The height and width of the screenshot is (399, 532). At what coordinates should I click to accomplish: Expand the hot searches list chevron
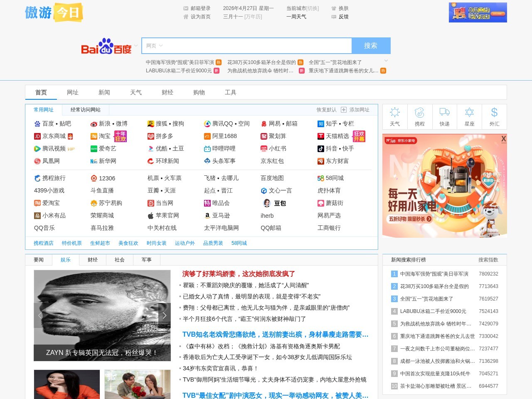[386, 61]
